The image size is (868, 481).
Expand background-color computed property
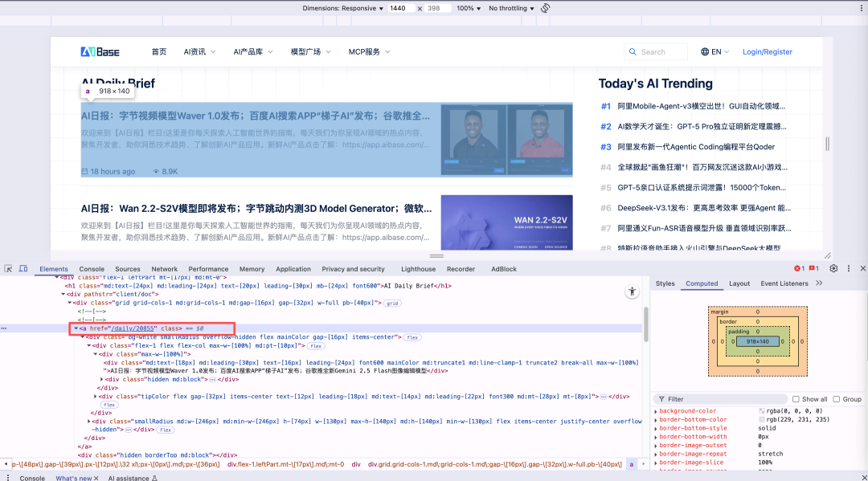pyautogui.click(x=656, y=411)
